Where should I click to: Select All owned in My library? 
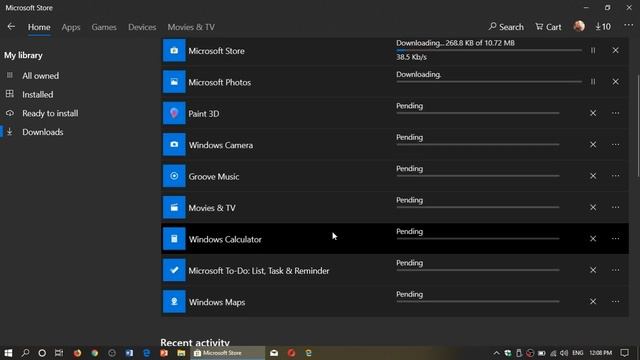[x=40, y=76]
